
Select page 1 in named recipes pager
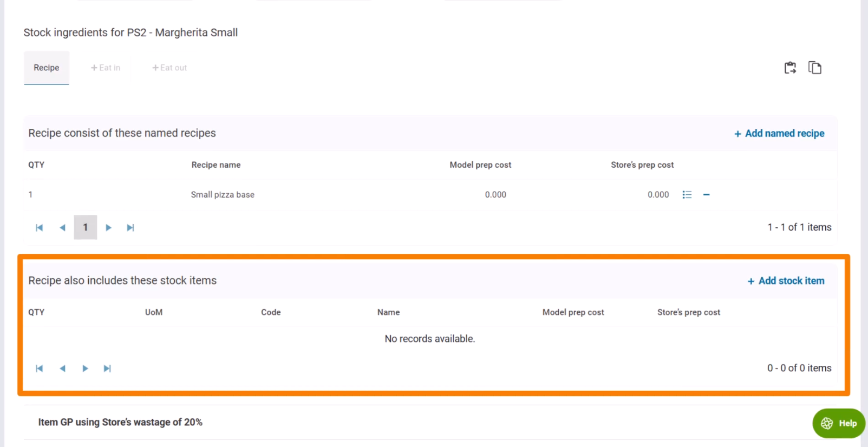[85, 228]
